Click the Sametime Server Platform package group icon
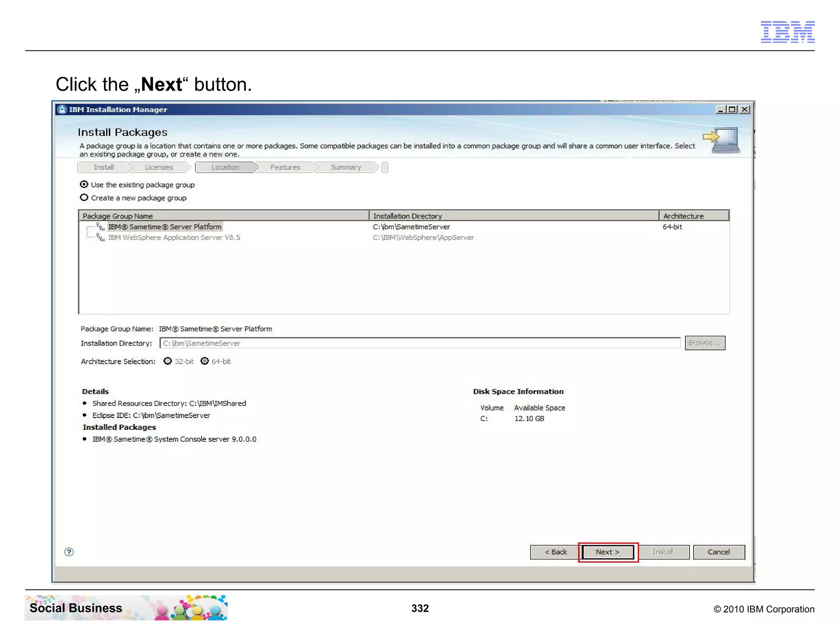This screenshot has width=840, height=630. pyautogui.click(x=100, y=226)
